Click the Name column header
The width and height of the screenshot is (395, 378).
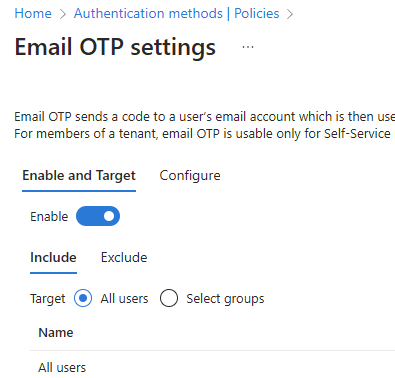point(56,333)
